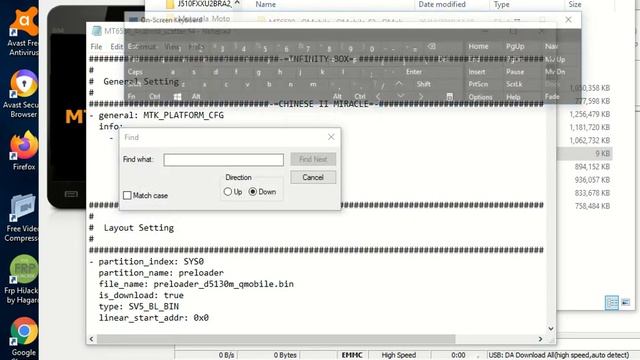Click the Notepad horizontal scrollbar thumb
640x360 pixels.
pyautogui.click(x=276, y=339)
